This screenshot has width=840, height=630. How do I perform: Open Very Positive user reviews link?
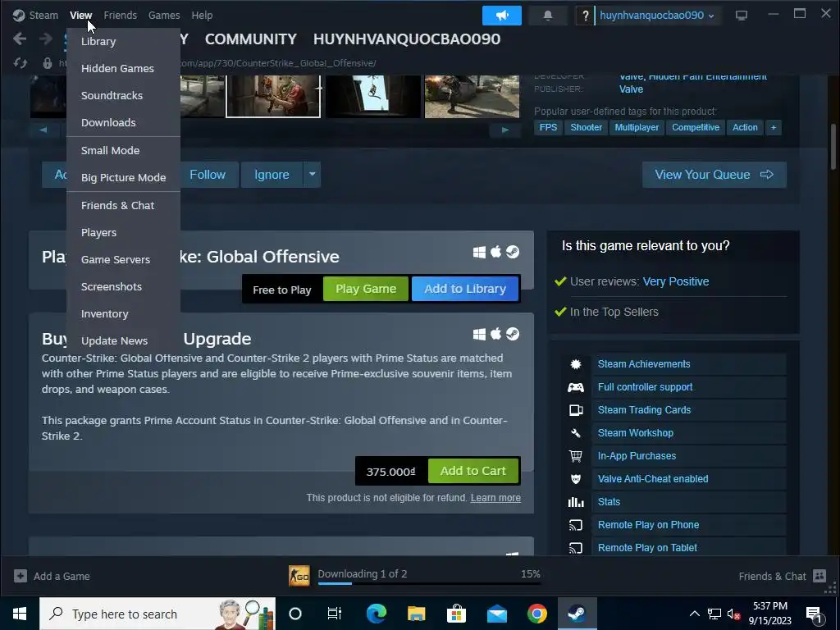coord(676,282)
